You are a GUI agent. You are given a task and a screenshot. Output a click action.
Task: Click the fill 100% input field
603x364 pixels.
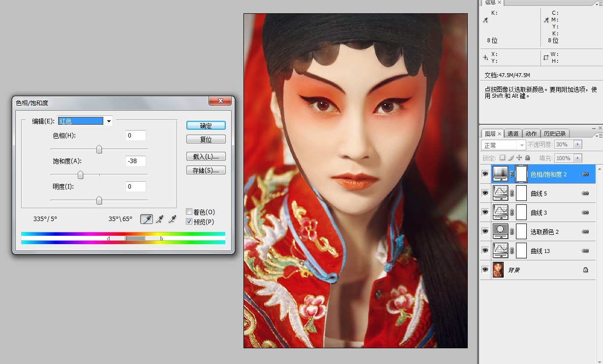pyautogui.click(x=564, y=158)
